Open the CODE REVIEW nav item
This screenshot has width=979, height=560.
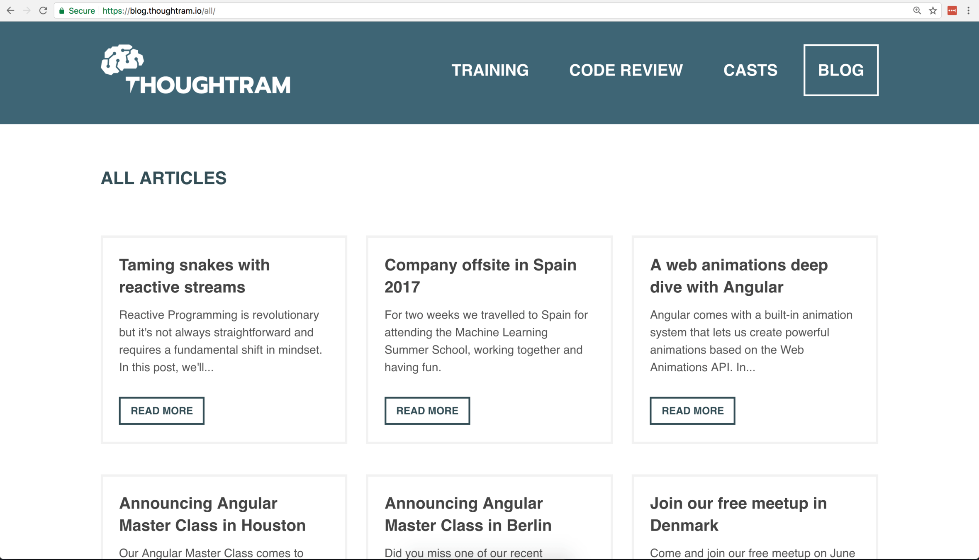tap(626, 70)
